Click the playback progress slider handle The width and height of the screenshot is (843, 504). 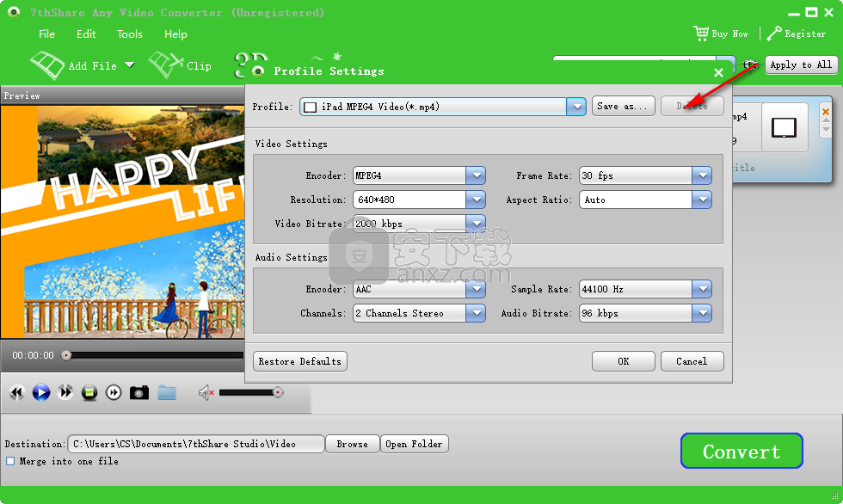[66, 355]
